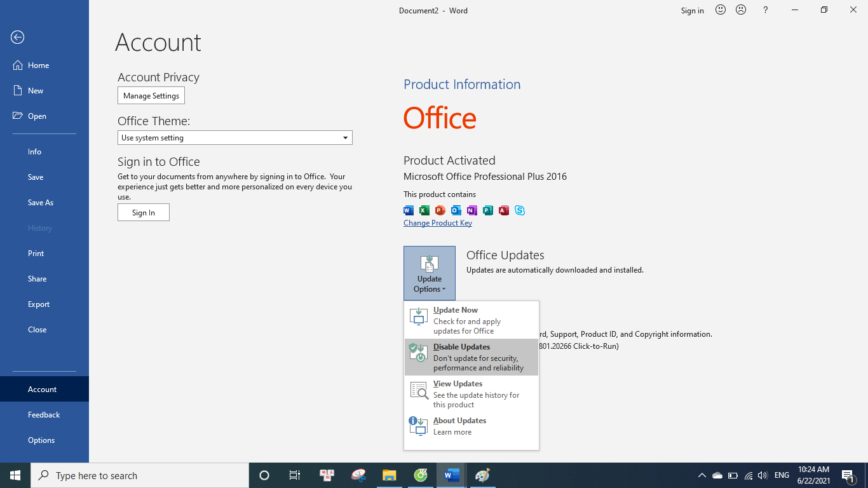868x488 pixels.
Task: Open the Feedback section in the sidebar
Action: [x=43, y=414]
